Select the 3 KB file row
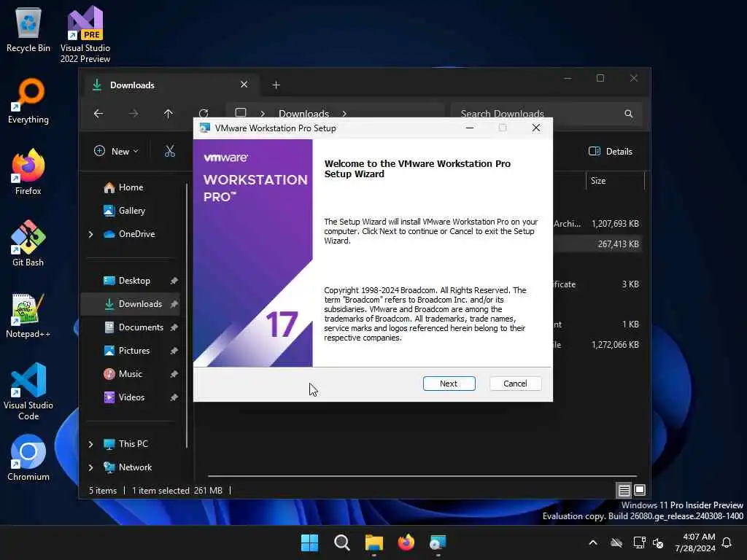 click(x=598, y=284)
